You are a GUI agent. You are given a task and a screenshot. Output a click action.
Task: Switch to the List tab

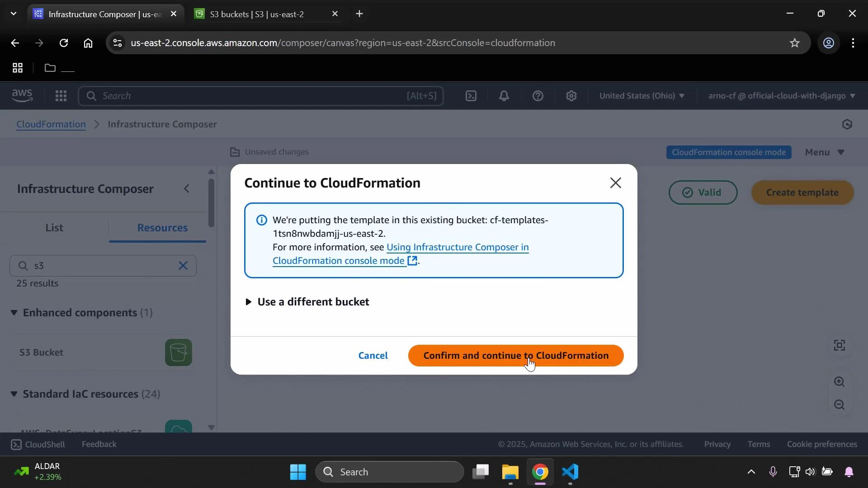pos(55,228)
